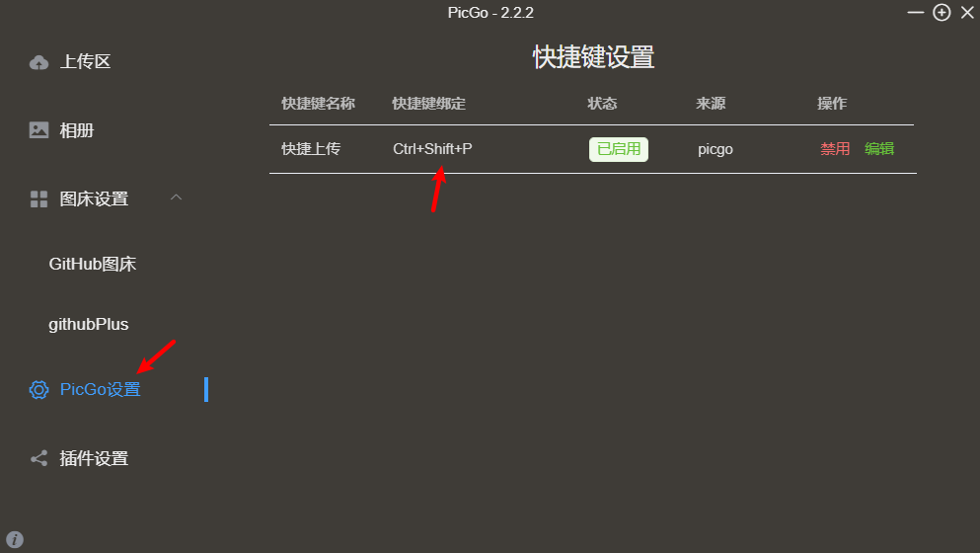Click the grid icon beside 图床设置
The height and width of the screenshot is (553, 980).
pos(38,198)
